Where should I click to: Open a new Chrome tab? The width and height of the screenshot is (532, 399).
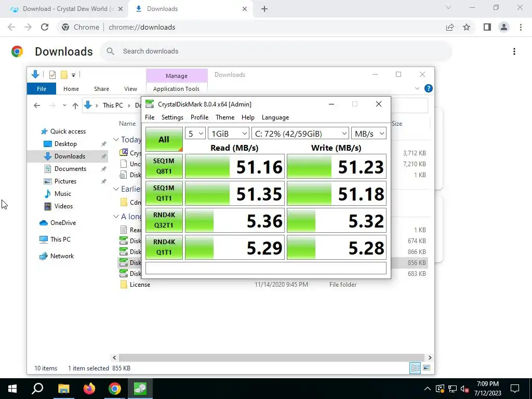(264, 9)
